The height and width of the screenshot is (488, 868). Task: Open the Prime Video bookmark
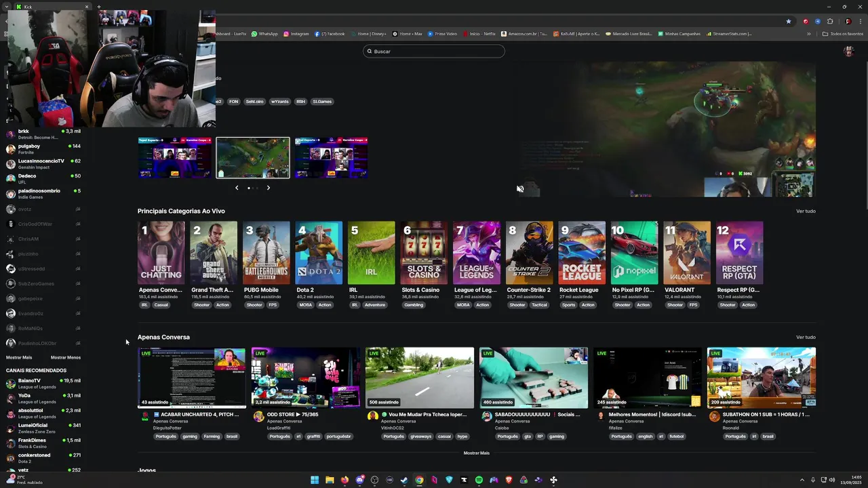442,34
